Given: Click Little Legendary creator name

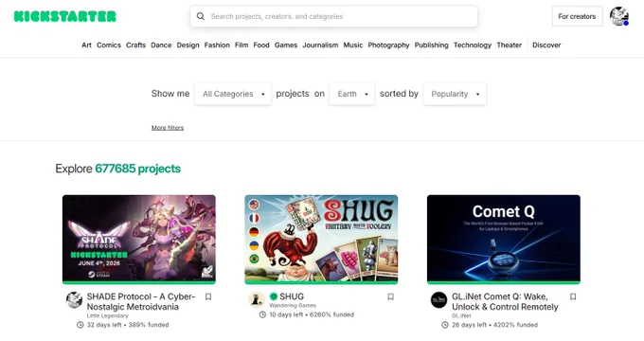Looking at the screenshot, I should [x=108, y=316].
